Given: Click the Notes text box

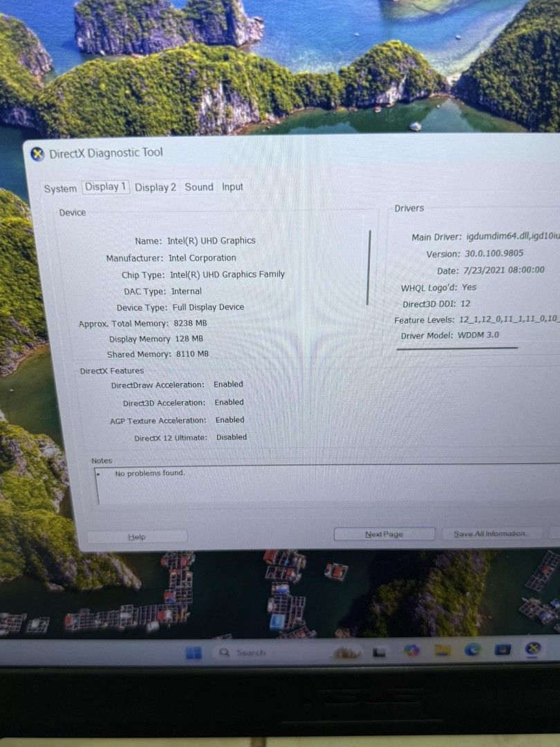Looking at the screenshot, I should tap(328, 484).
